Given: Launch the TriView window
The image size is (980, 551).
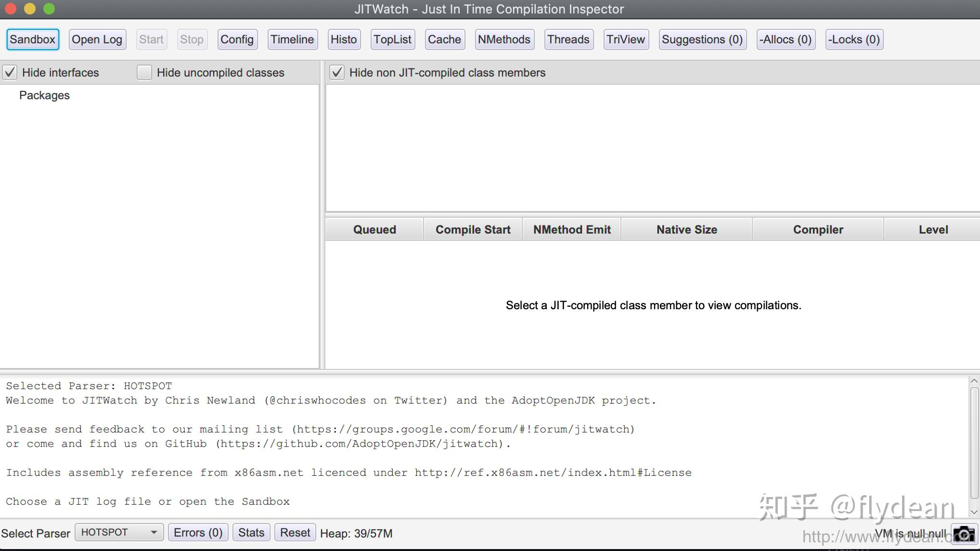Looking at the screenshot, I should (625, 39).
